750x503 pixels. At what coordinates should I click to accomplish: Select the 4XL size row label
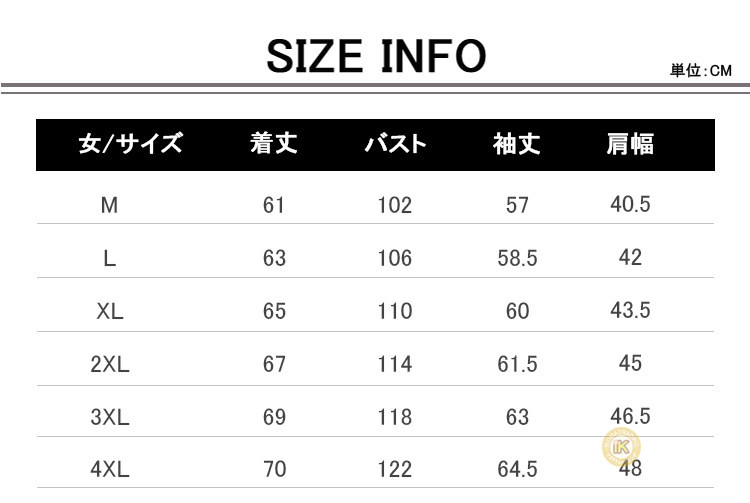coord(110,469)
